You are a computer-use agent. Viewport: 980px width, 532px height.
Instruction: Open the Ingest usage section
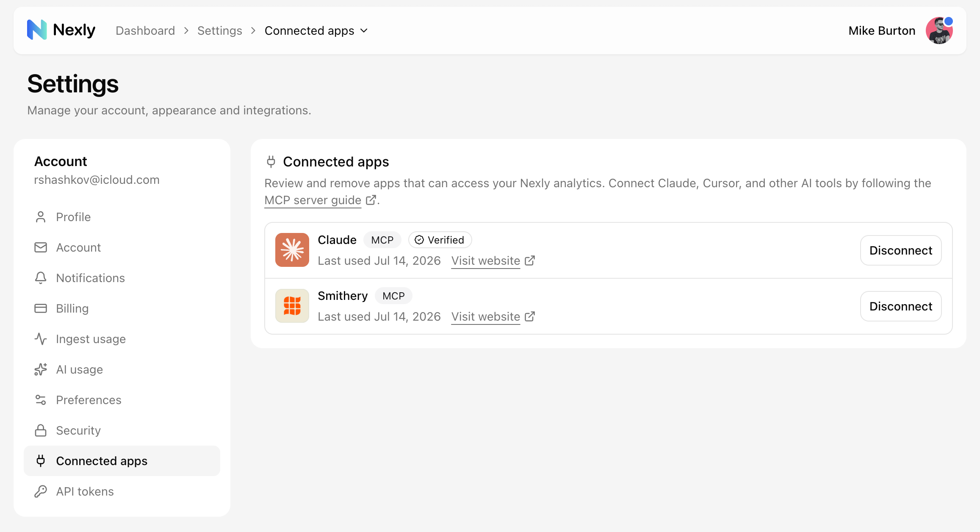(x=122, y=339)
